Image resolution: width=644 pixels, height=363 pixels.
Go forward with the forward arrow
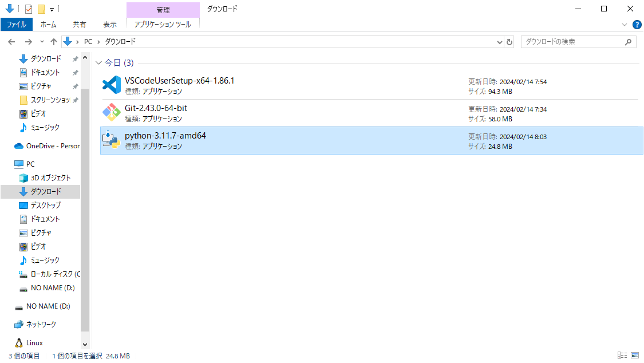(28, 41)
